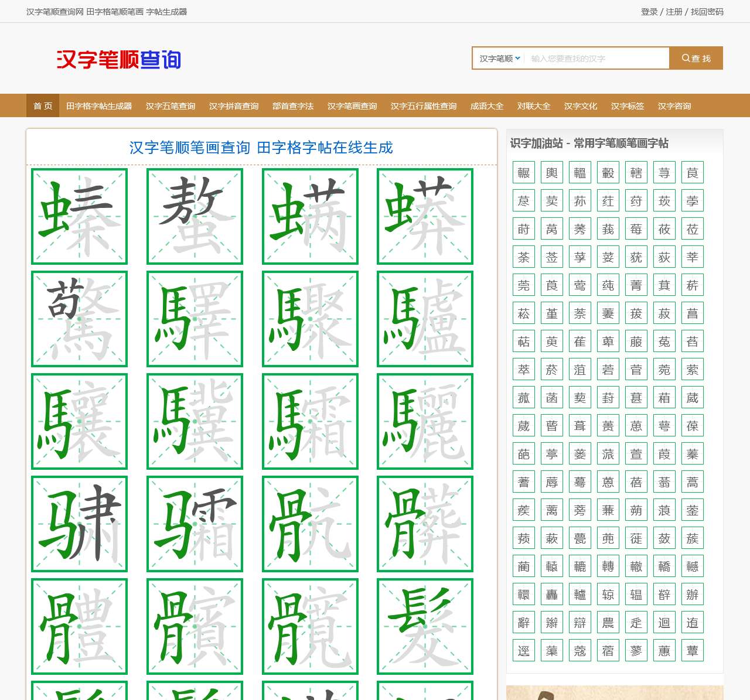Select the 莓 character box in sidebar
Image resolution: width=750 pixels, height=700 pixels.
point(636,229)
